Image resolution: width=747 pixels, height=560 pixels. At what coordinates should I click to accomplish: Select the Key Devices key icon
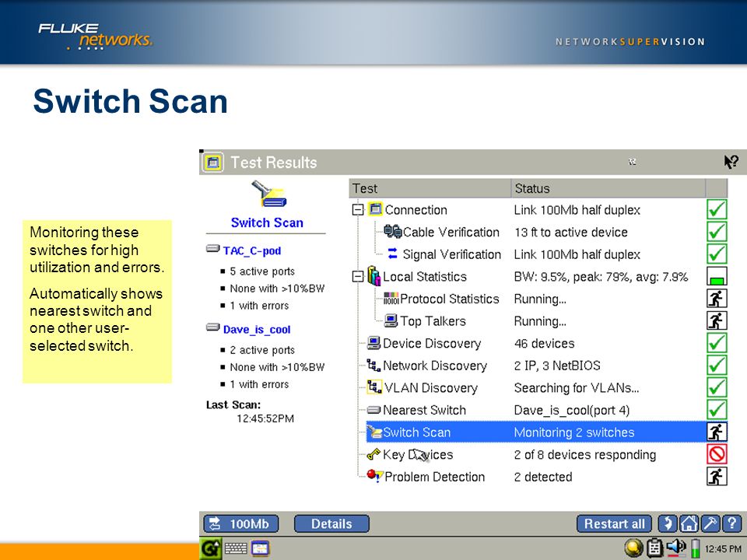[x=373, y=454]
